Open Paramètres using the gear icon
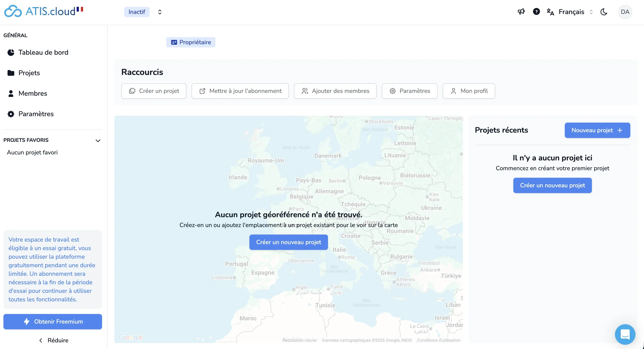Screen dimensions: 644x349 (11, 114)
